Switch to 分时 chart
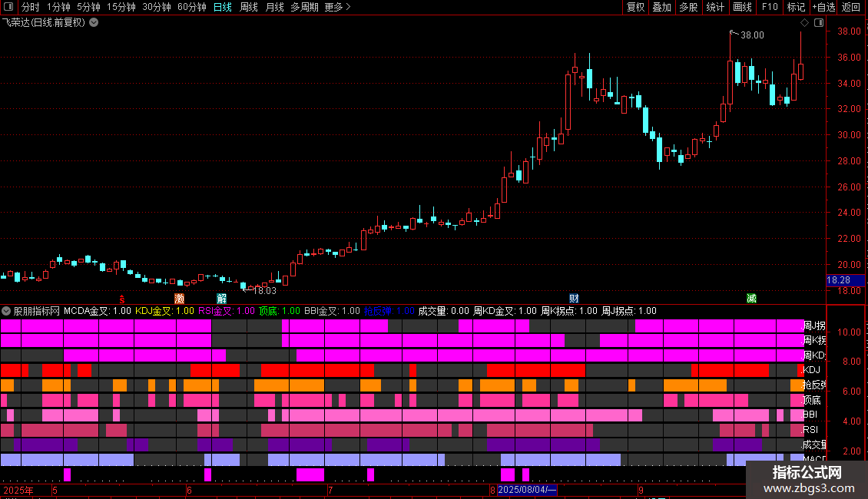The height and width of the screenshot is (499, 868). click(31, 7)
